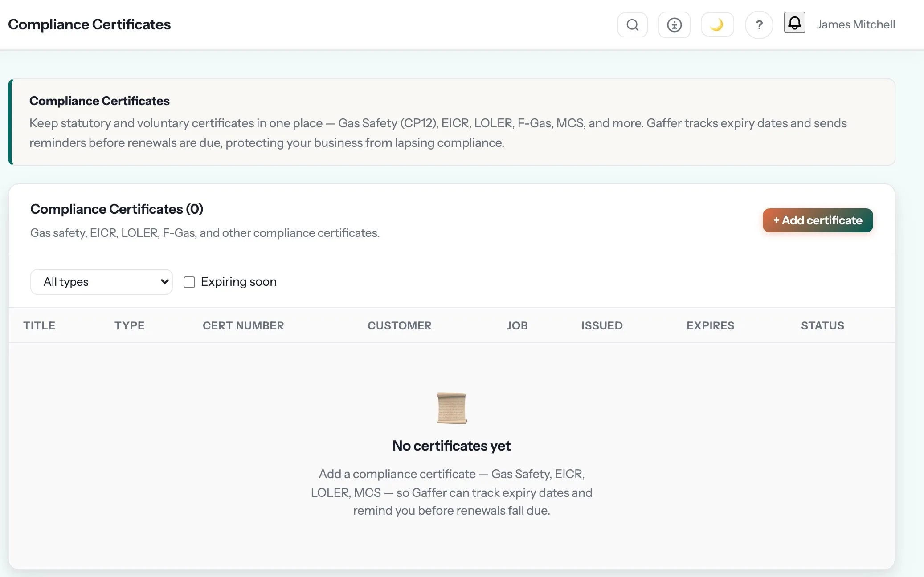Image resolution: width=924 pixels, height=577 pixels.
Task: Open the search magnifier icon
Action: pyautogui.click(x=632, y=25)
